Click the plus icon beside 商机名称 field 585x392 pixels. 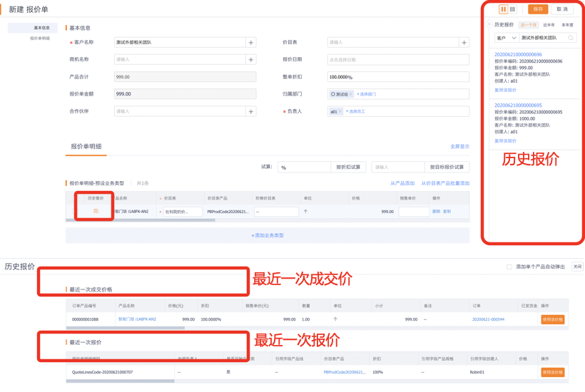(x=250, y=60)
